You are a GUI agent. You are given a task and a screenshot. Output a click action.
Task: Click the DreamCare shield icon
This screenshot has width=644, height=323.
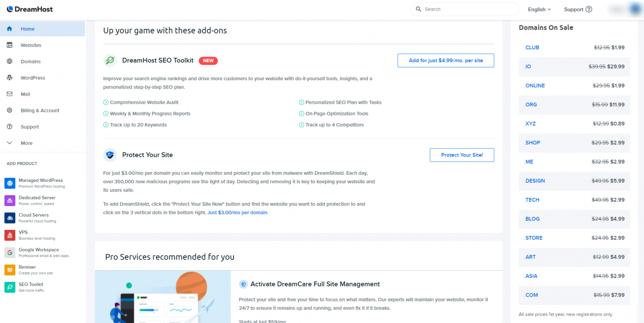point(243,284)
